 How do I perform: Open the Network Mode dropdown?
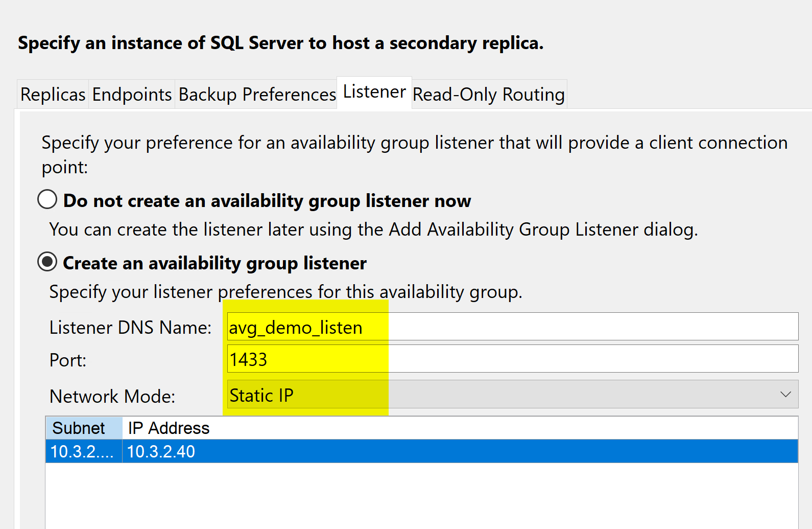coord(513,394)
